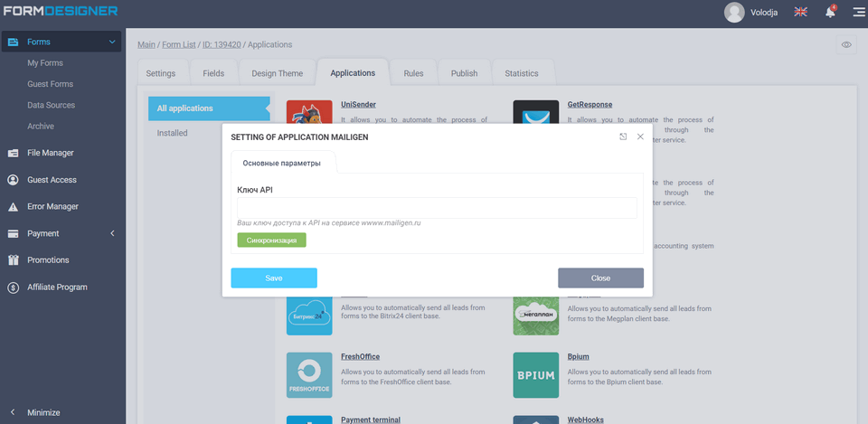The width and height of the screenshot is (868, 424).
Task: Collapse the Forms sidebar section
Action: [x=112, y=42]
